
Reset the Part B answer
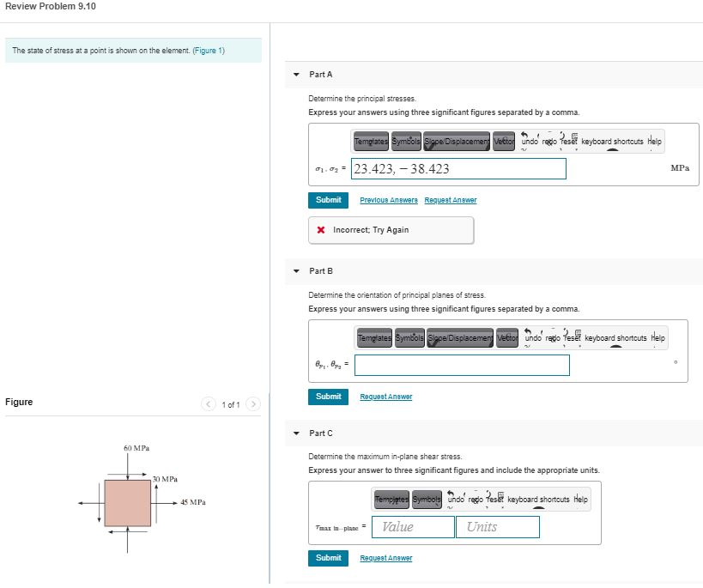tap(573, 337)
